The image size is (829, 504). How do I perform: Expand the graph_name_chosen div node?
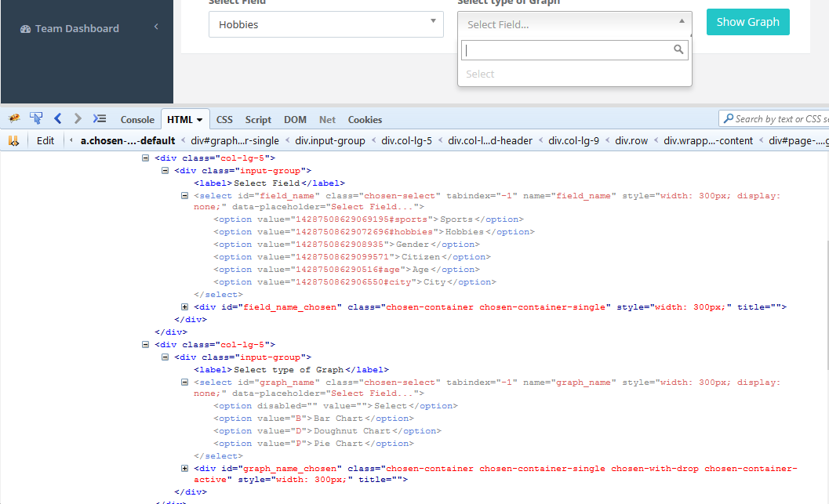pyautogui.click(x=184, y=468)
